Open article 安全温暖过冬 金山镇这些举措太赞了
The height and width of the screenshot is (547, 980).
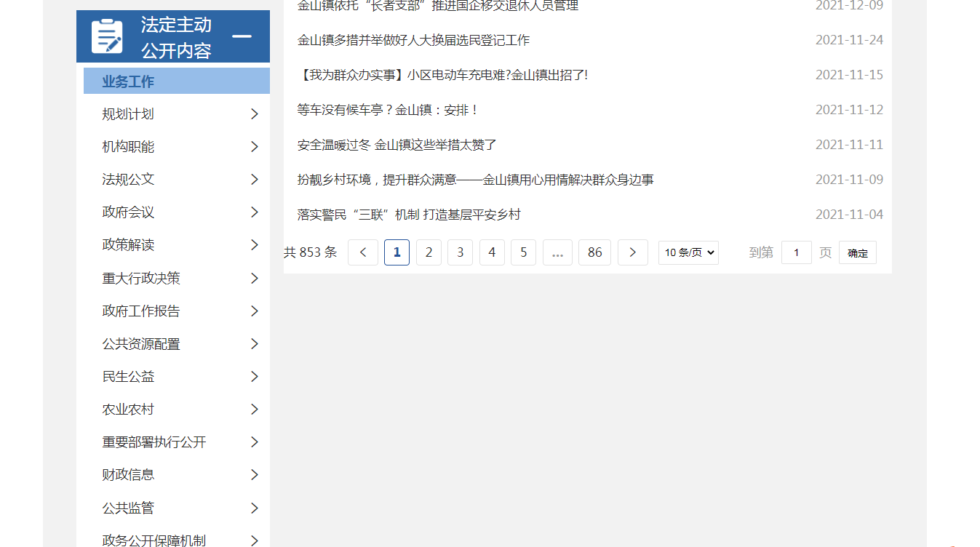[x=397, y=145]
